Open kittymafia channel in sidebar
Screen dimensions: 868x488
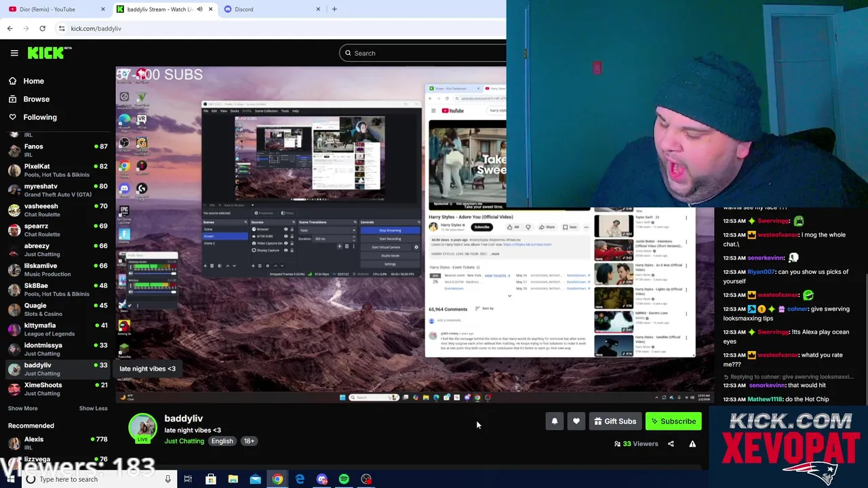pyautogui.click(x=58, y=329)
